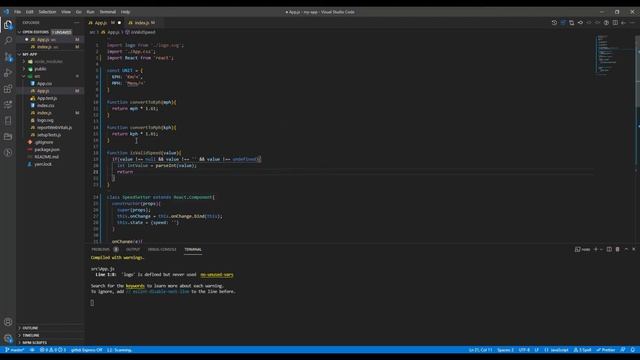640x360 pixels.
Task: Click the timeline history icon in editor toolbar
Action: pos(554,23)
